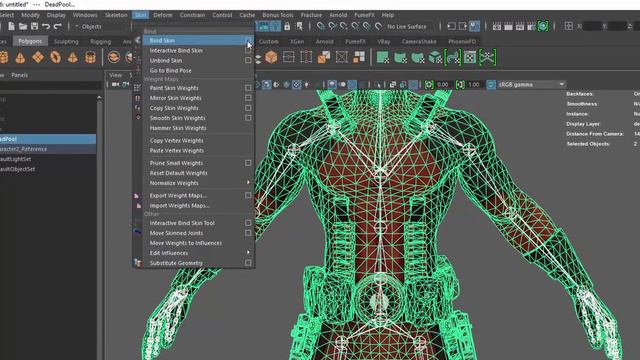Click the polygon pipe shelf icon
Image resolution: width=640 pixels, height=360 pixels.
tap(90, 58)
